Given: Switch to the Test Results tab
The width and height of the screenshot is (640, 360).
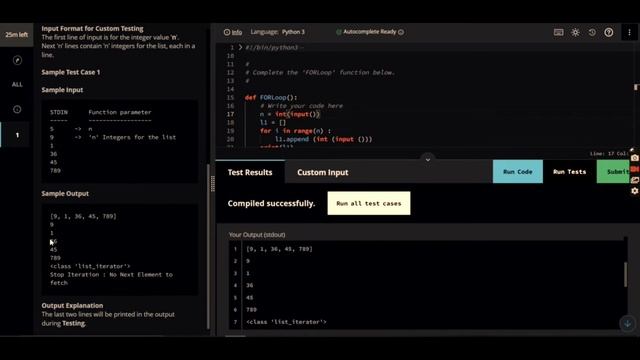Looking at the screenshot, I should pyautogui.click(x=250, y=172).
